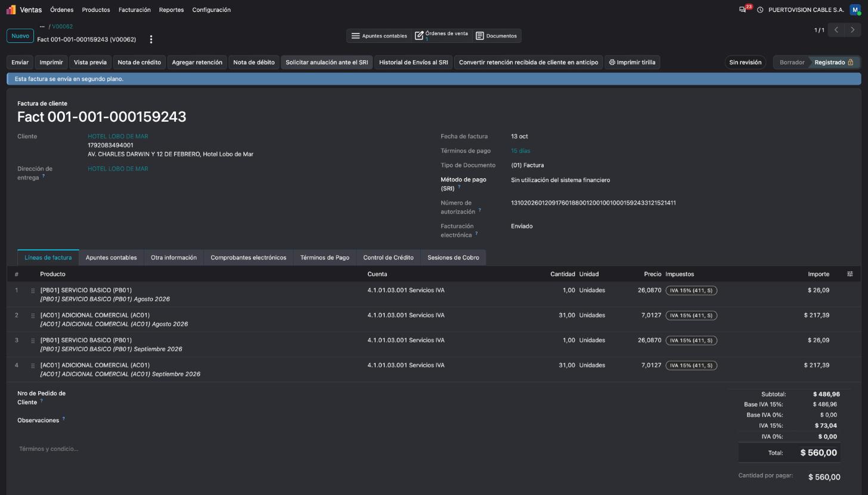Image resolution: width=868 pixels, height=495 pixels.
Task: Click the drag handle of line 1
Action: [x=33, y=290]
